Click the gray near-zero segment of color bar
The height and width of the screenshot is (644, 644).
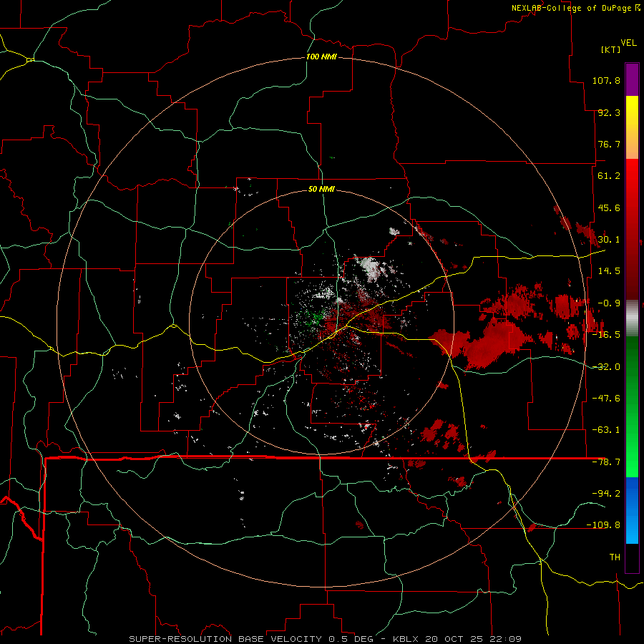[x=632, y=318]
